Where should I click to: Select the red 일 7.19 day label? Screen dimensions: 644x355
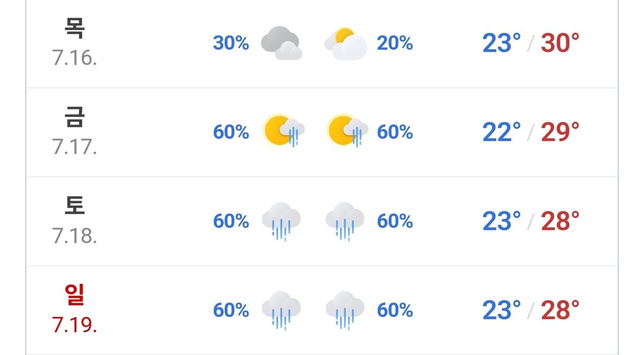75,310
